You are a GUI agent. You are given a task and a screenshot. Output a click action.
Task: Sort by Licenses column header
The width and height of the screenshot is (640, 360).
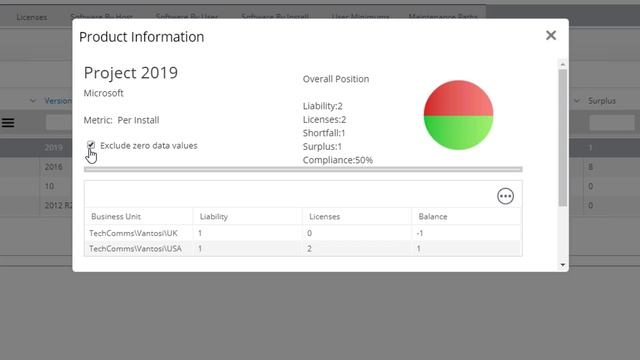click(x=324, y=217)
